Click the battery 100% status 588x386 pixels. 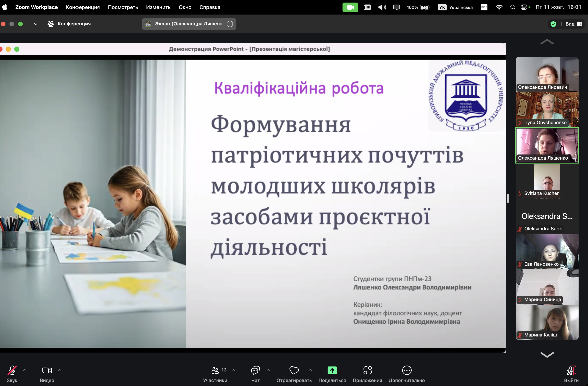pyautogui.click(x=418, y=7)
